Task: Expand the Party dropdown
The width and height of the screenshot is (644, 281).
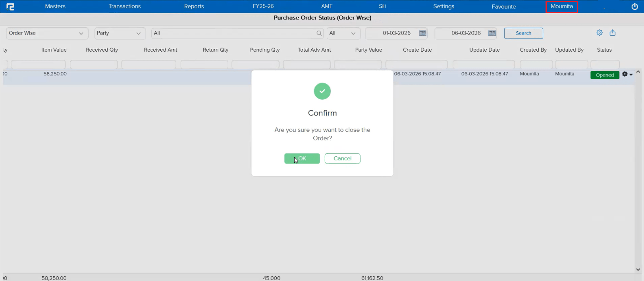Action: tap(120, 33)
